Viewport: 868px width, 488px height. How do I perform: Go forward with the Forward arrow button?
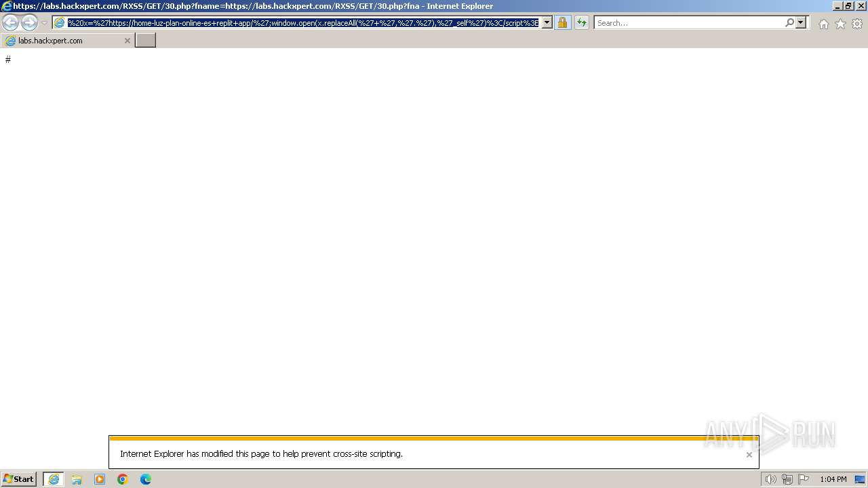29,23
